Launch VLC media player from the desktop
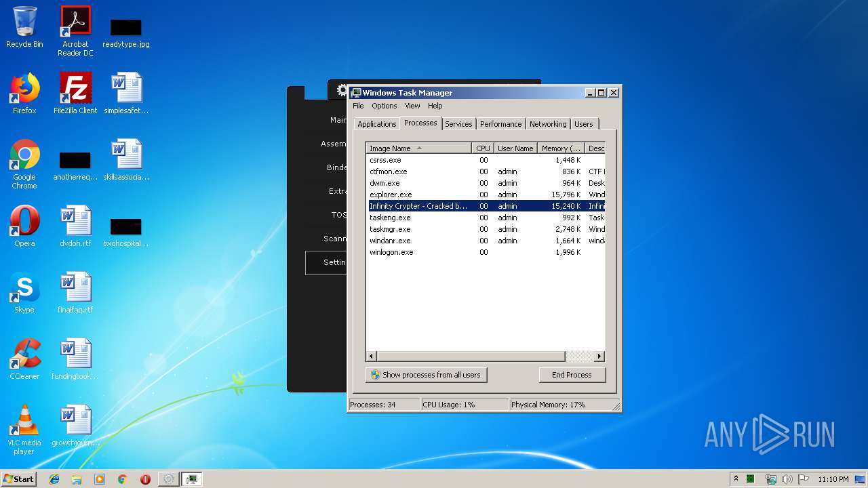 click(24, 430)
